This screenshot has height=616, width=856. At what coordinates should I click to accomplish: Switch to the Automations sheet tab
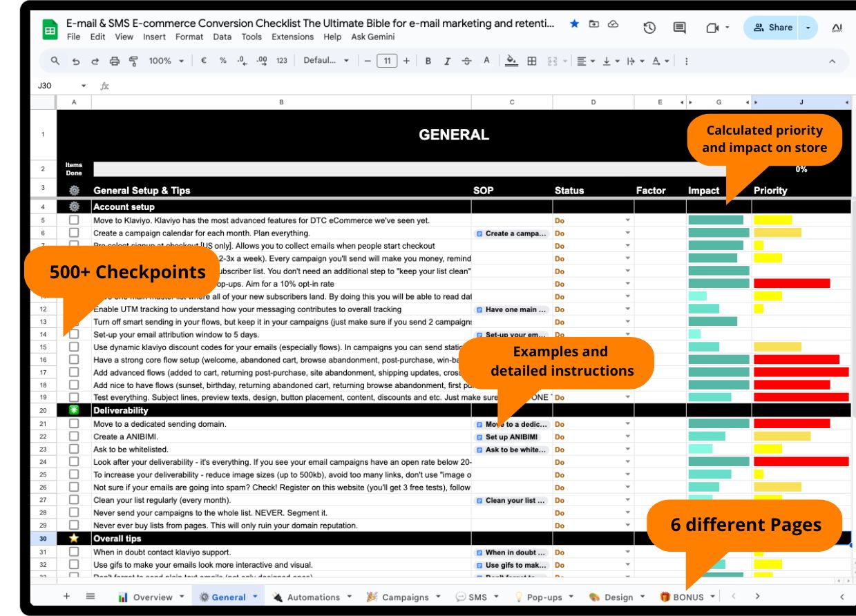[312, 597]
